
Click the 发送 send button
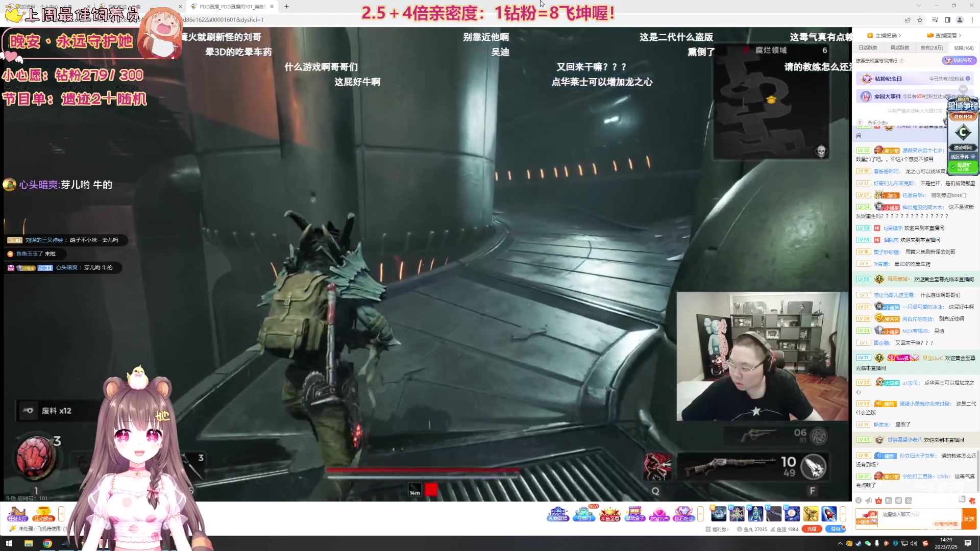968,518
